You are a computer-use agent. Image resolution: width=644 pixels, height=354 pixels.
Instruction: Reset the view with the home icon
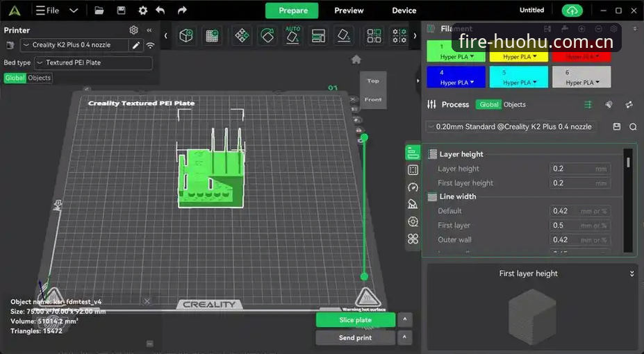pyautogui.click(x=356, y=60)
